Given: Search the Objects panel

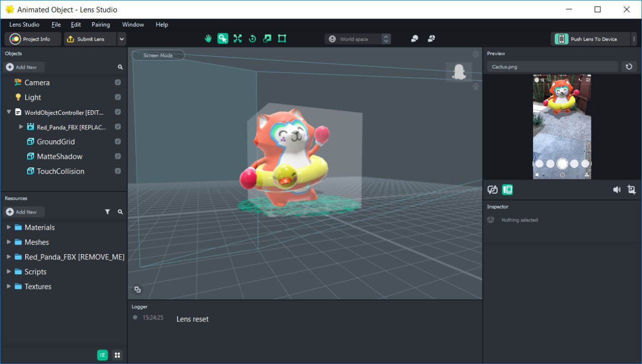Looking at the screenshot, I should coord(120,67).
